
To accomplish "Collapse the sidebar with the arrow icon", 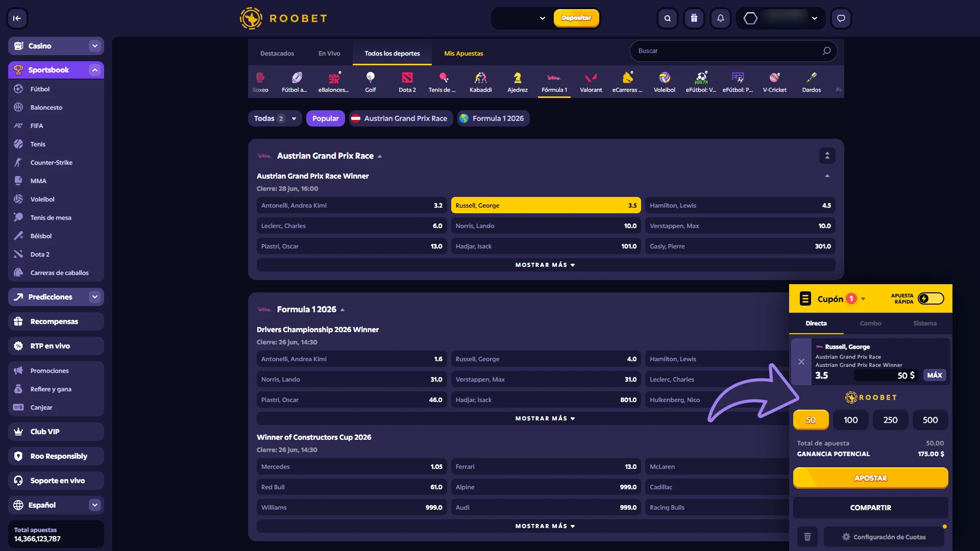I will tap(17, 18).
